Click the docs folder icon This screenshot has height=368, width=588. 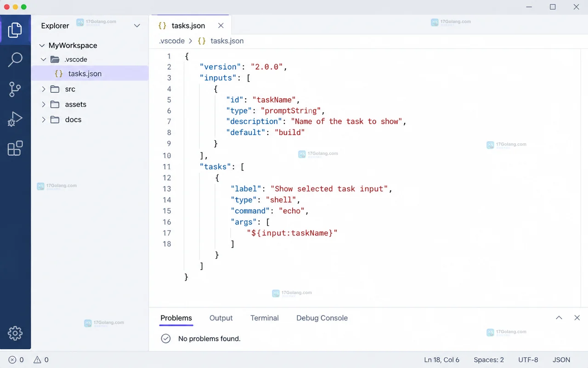tap(55, 119)
